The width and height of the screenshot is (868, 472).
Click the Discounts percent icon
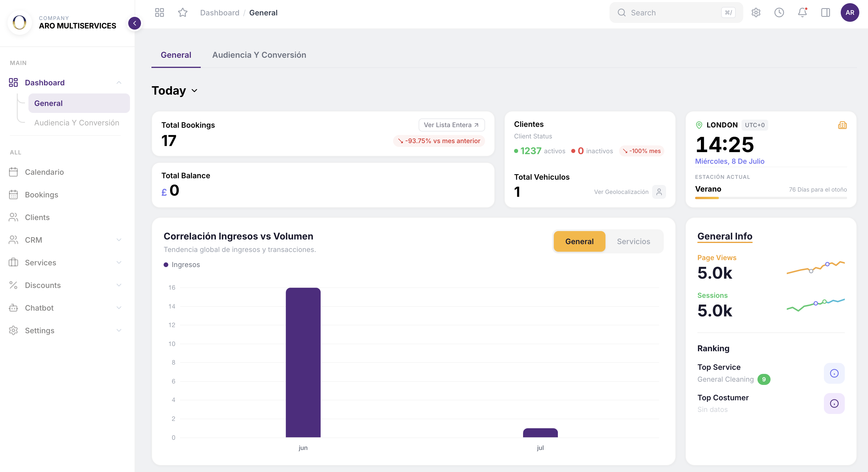pos(13,285)
